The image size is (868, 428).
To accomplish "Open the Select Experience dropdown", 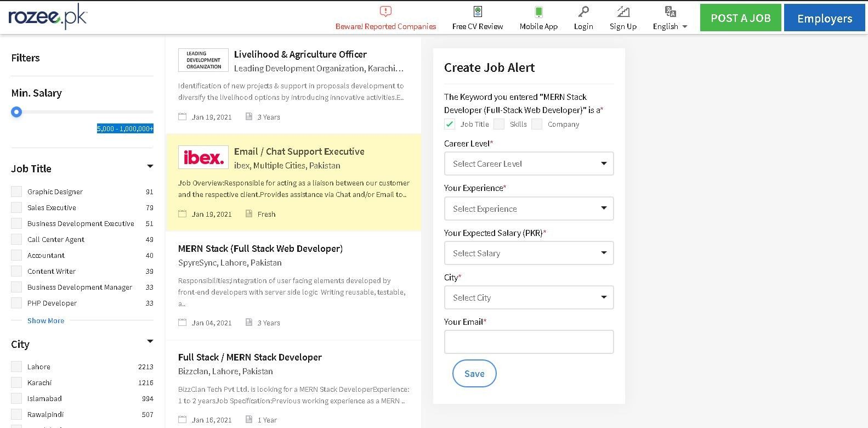I will click(529, 209).
